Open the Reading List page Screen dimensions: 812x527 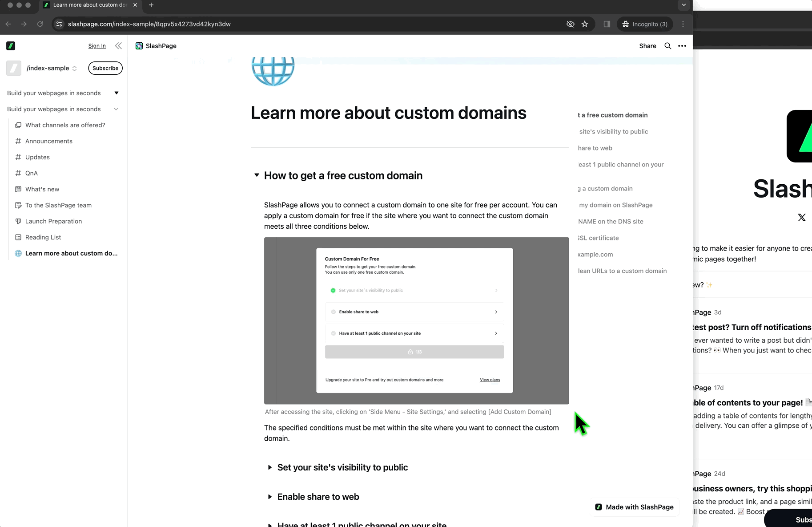[43, 237]
